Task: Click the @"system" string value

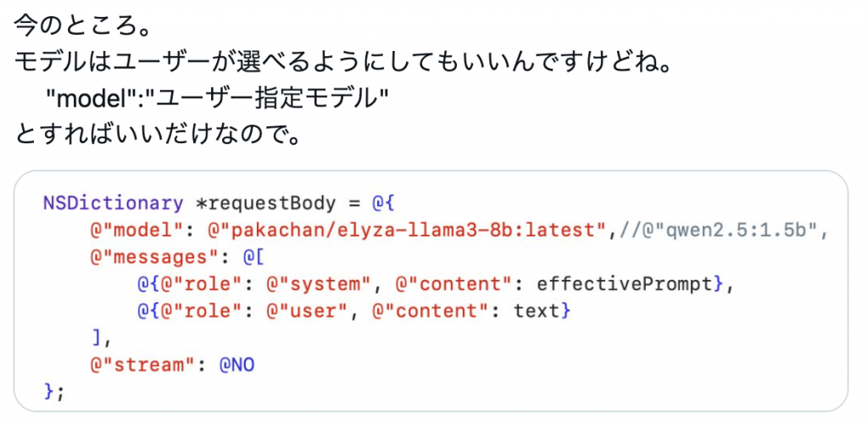Action: point(318,284)
